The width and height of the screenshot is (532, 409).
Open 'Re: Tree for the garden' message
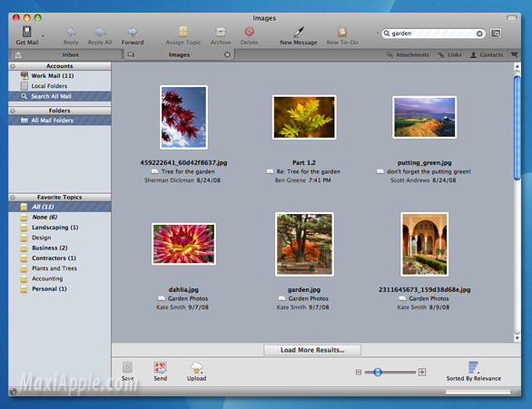tap(308, 171)
